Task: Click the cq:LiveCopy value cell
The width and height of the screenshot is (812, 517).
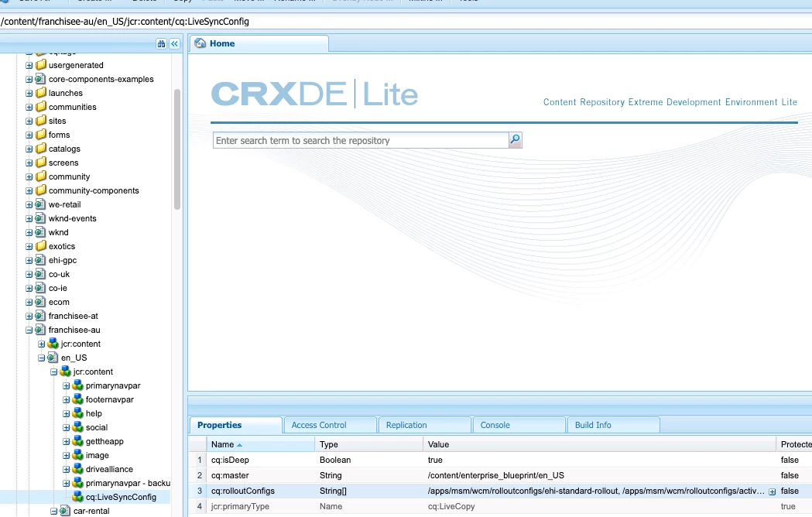Action: [x=599, y=507]
